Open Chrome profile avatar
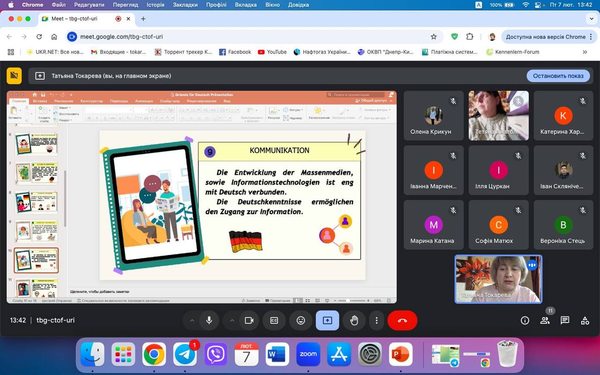The height and width of the screenshot is (375, 600). 492,37
